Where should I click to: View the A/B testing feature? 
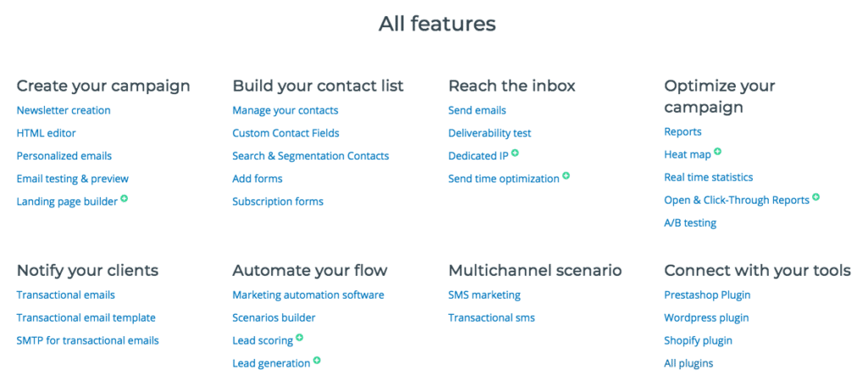tap(690, 223)
